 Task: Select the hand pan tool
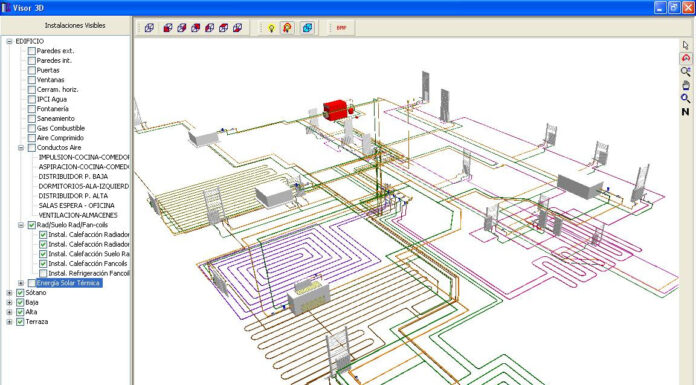[x=686, y=85]
